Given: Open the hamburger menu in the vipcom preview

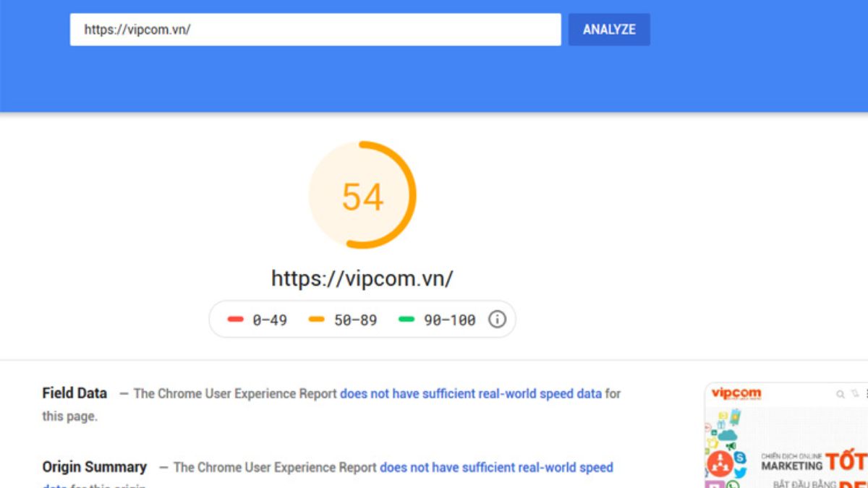Looking at the screenshot, I should [867, 393].
